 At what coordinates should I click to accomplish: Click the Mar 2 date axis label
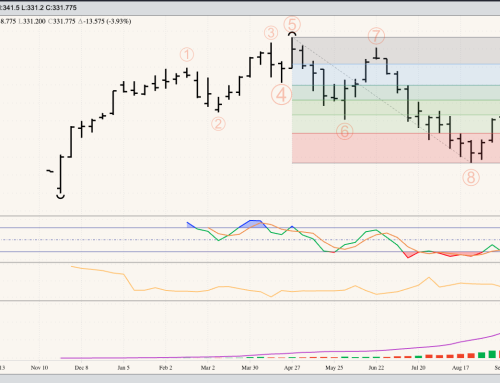(x=208, y=368)
